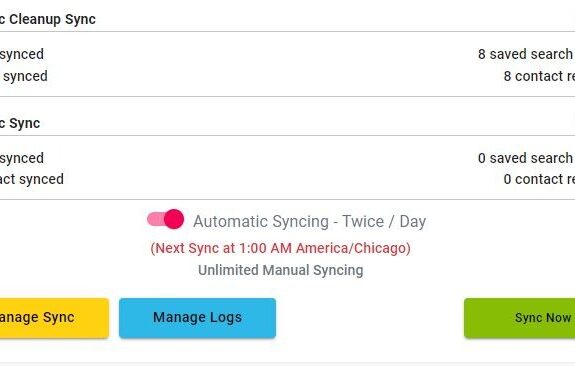
Task: Toggle the Automatic Syncing switch off
Action: click(165, 219)
